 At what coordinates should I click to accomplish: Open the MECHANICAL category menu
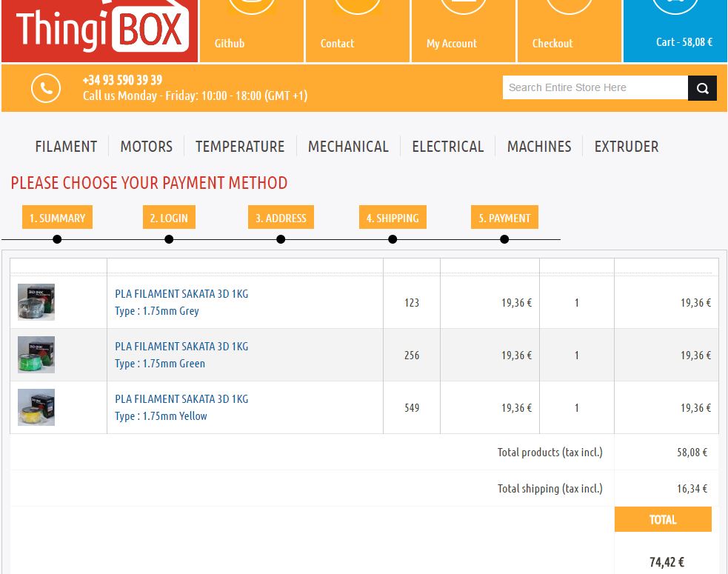pos(348,147)
